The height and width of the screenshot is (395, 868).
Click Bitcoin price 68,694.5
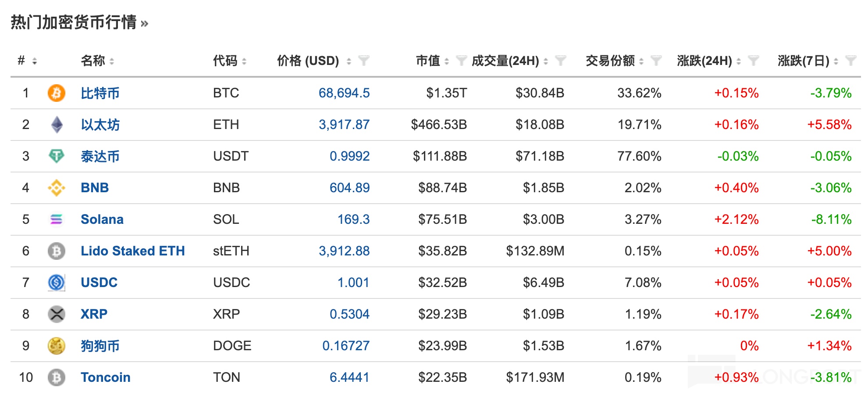344,93
